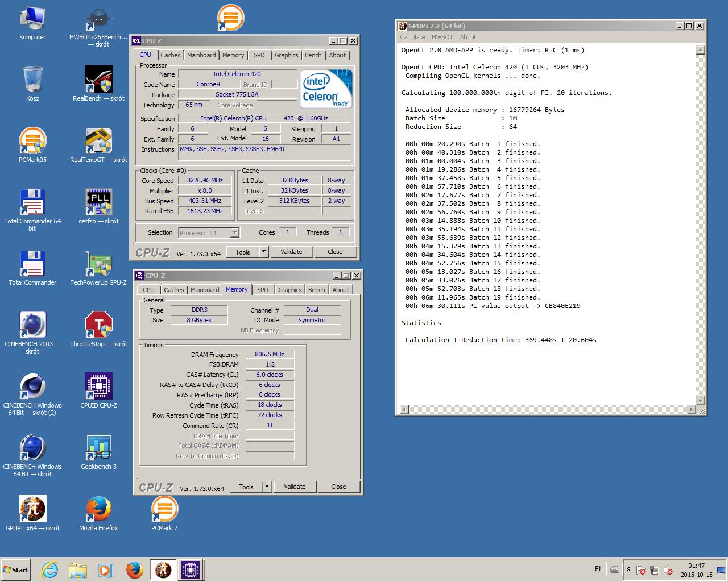
Task: Click the Core Speed value 3226.46 MHz
Action: pyautogui.click(x=205, y=180)
